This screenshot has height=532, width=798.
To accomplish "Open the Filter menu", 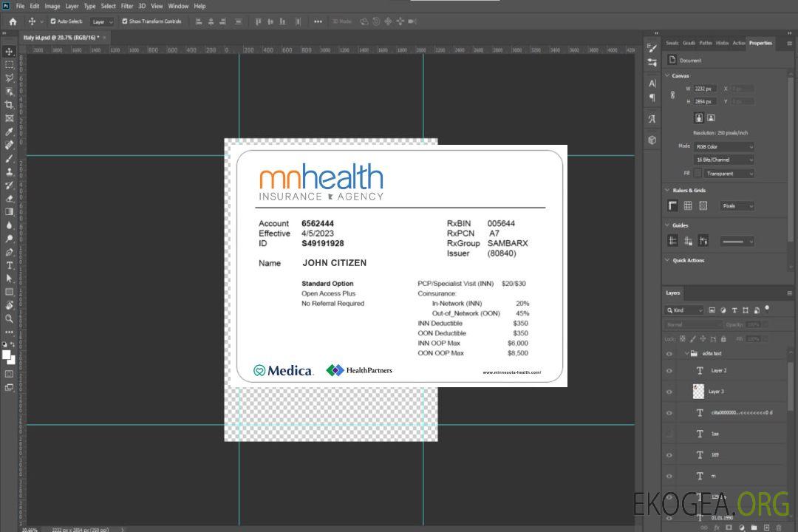I will 127,6.
